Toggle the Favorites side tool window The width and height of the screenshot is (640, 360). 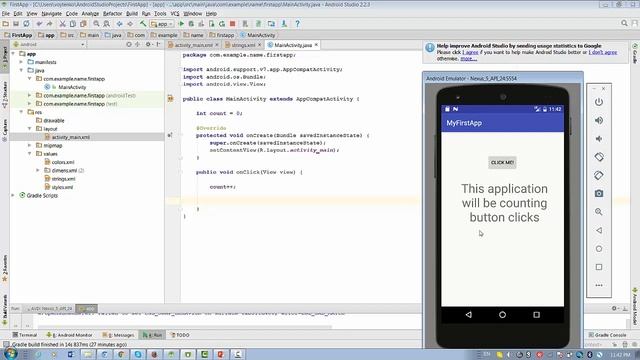4,269
